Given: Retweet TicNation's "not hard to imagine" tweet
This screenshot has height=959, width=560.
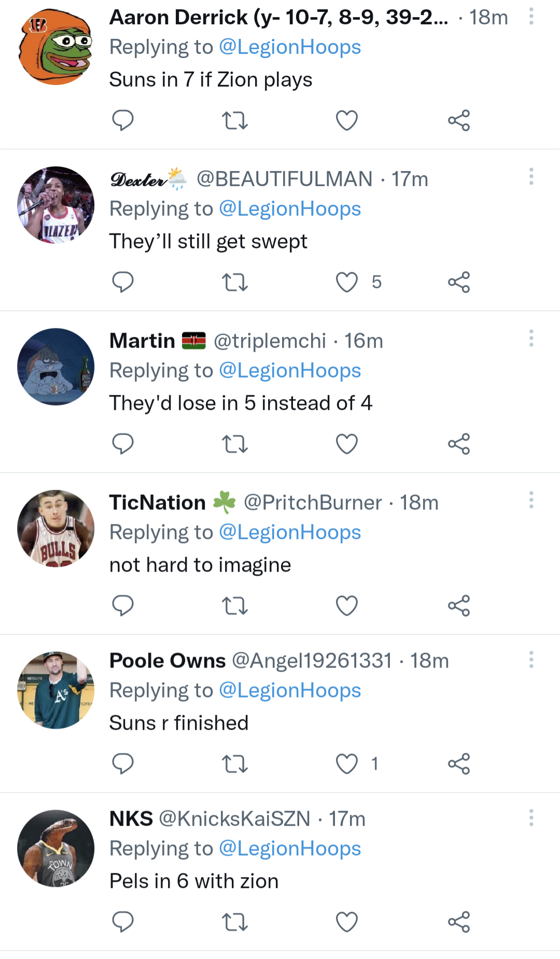Looking at the screenshot, I should point(235,606).
